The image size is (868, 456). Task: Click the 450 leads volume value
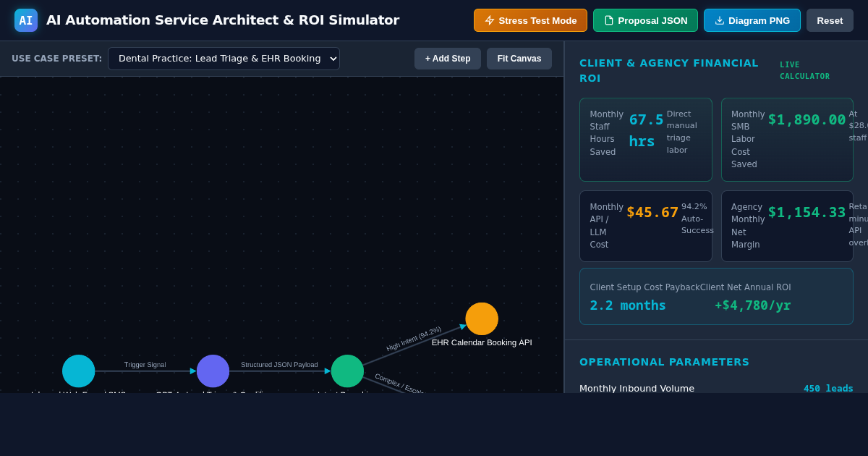[828, 389]
